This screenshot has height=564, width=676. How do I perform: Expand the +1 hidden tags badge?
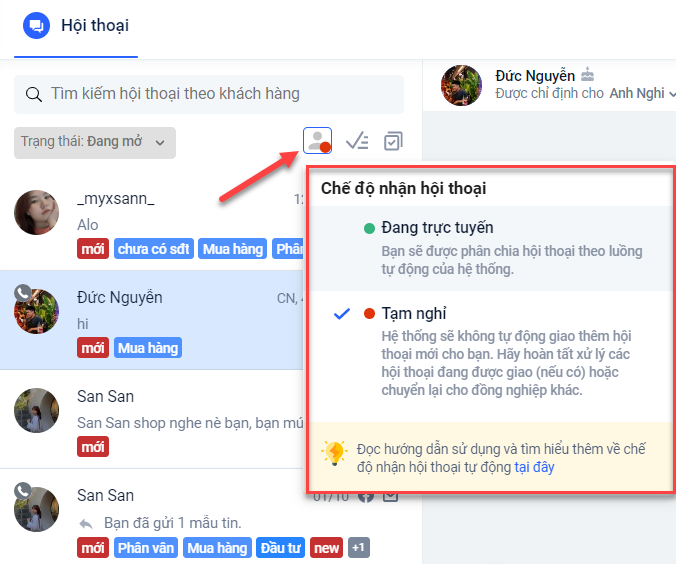[359, 548]
